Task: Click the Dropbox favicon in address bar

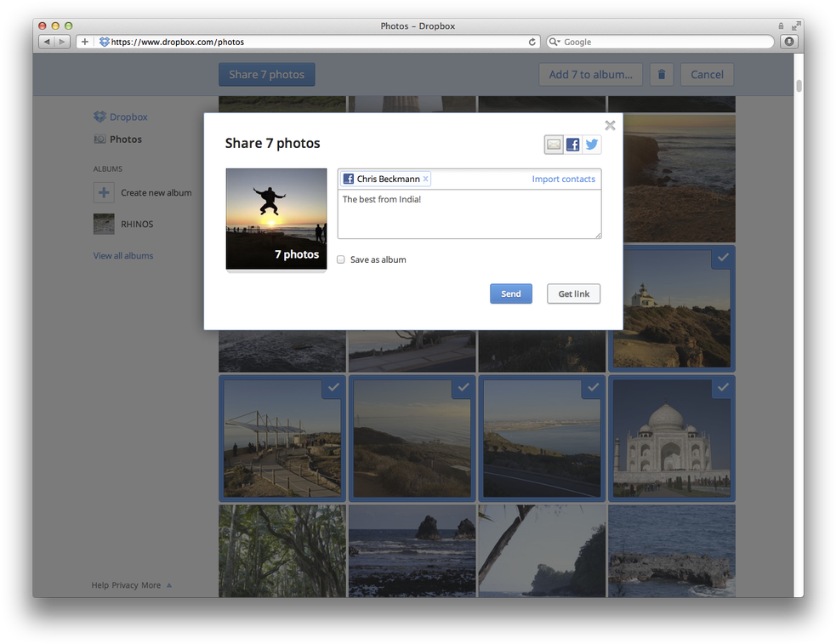Action: [104, 42]
